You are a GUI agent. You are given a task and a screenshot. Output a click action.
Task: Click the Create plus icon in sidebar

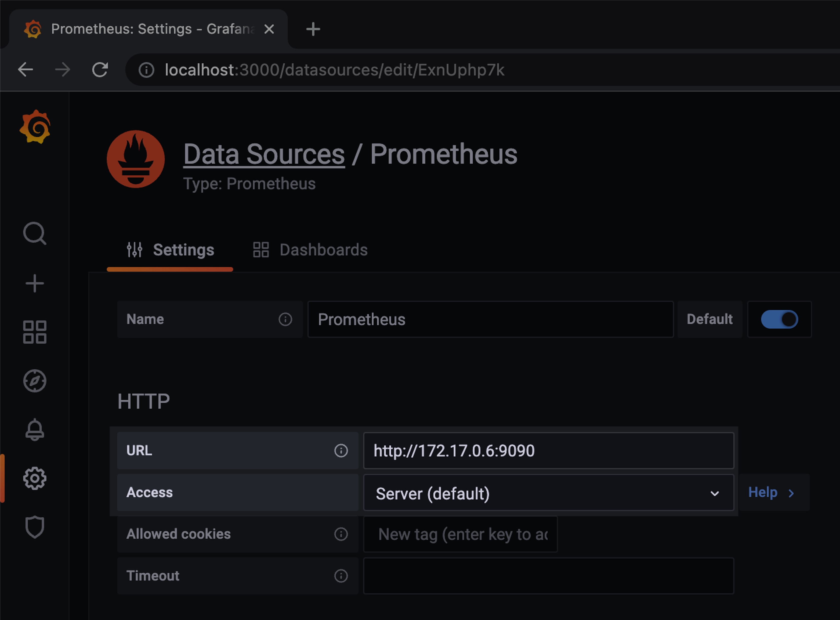pyautogui.click(x=34, y=283)
